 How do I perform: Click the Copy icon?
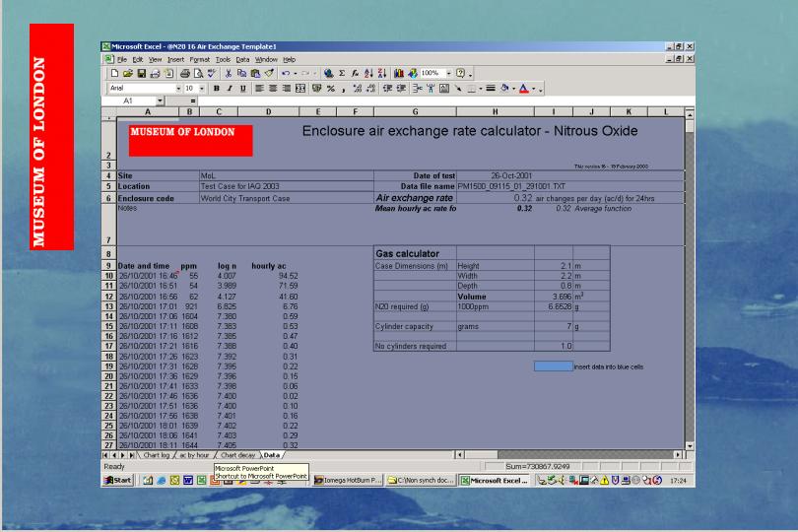(x=241, y=74)
